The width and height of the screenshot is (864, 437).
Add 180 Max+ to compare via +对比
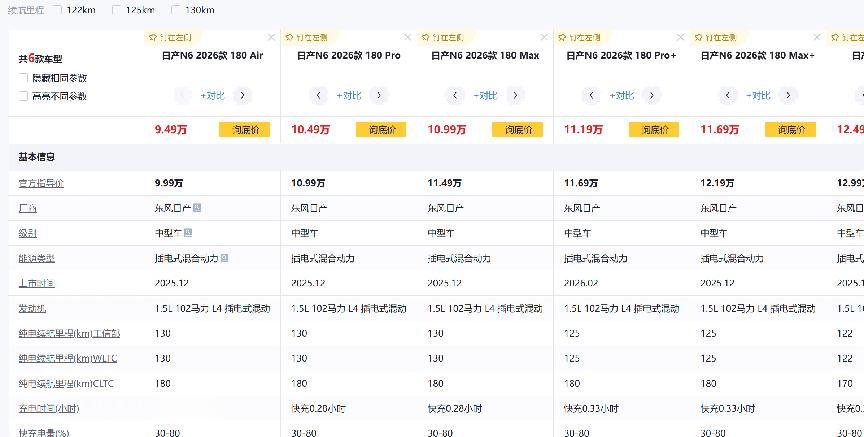click(x=758, y=95)
